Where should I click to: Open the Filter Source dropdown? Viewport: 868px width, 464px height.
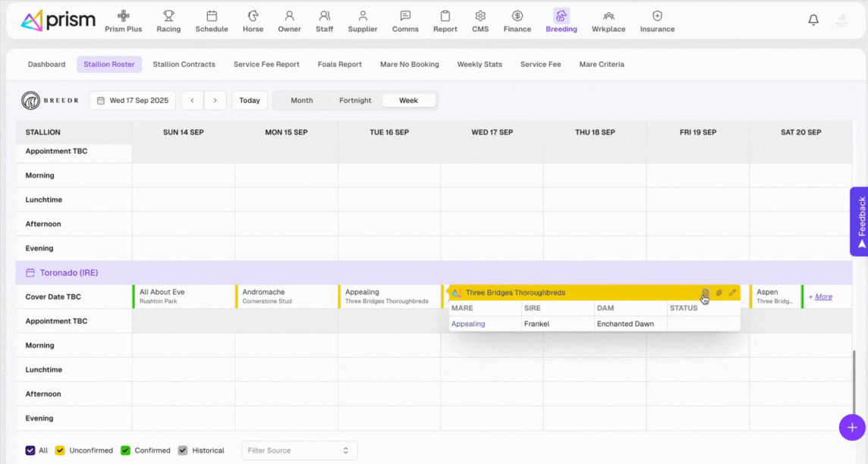pos(299,450)
